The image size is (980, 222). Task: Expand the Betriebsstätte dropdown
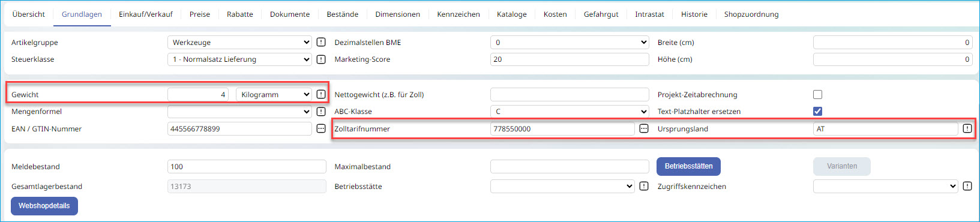(562, 186)
